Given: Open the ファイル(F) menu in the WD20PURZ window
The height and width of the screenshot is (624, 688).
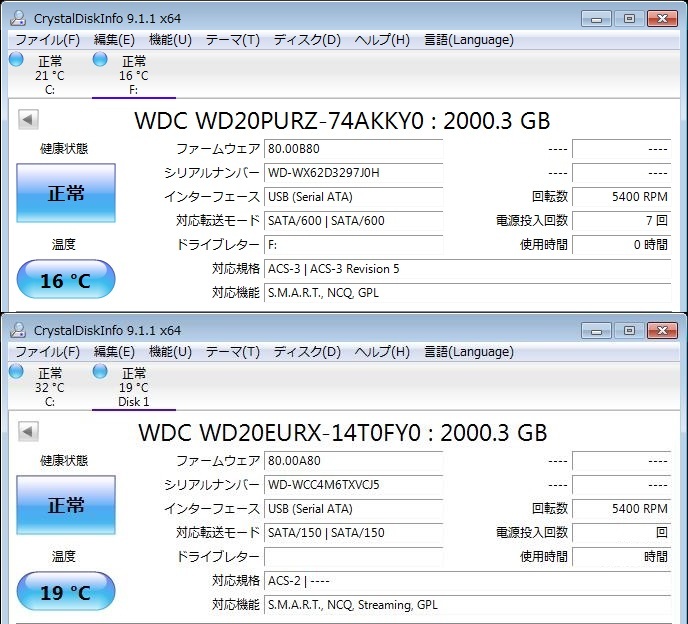Looking at the screenshot, I should click(x=47, y=40).
